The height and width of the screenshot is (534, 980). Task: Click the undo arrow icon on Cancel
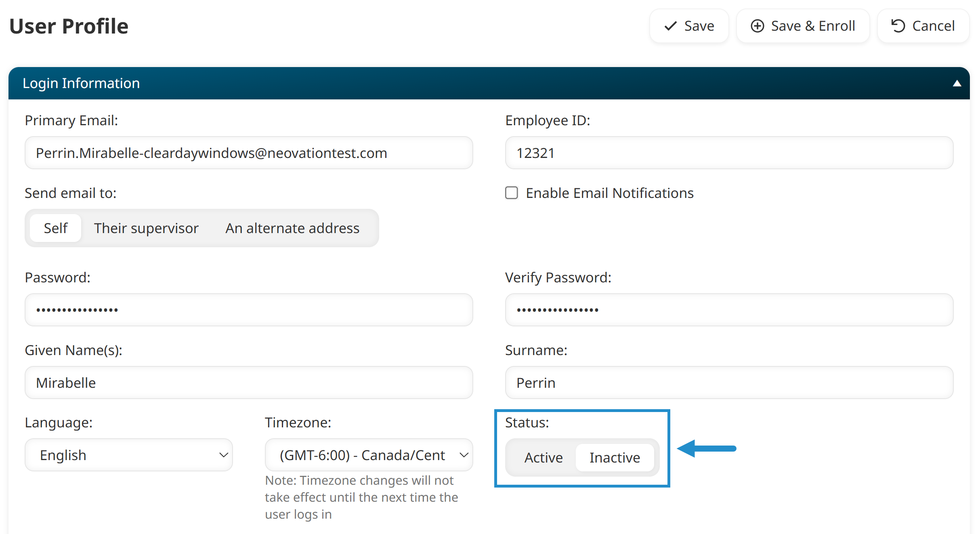(x=898, y=26)
